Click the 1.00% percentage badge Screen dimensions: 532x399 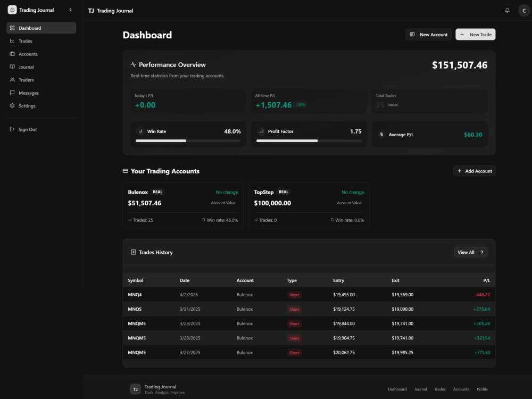300,104
